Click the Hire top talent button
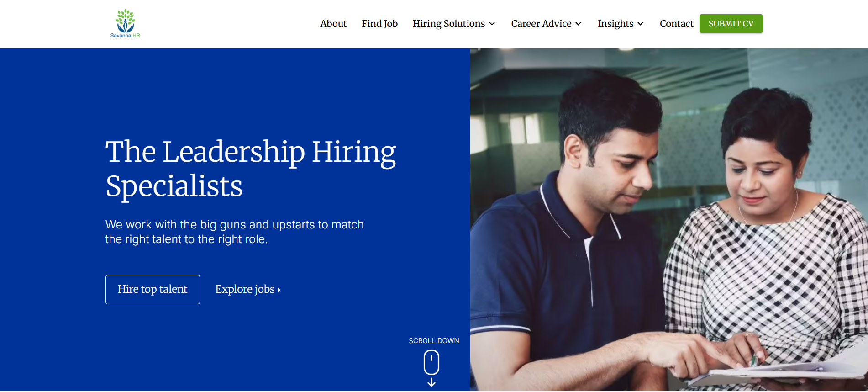Screen dimensions: 868x392 [x=153, y=290]
